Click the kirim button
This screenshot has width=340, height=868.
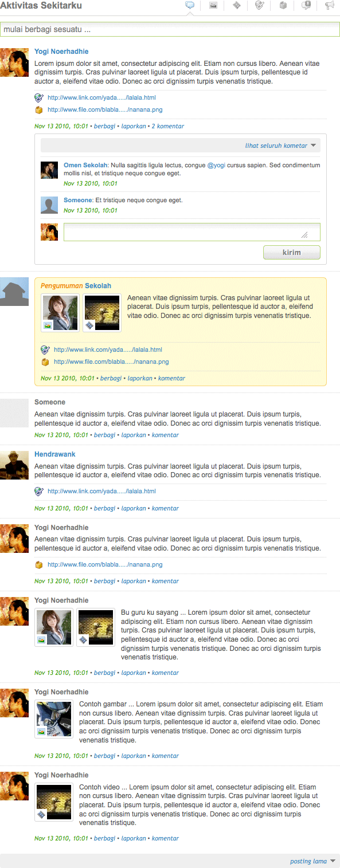(x=291, y=252)
